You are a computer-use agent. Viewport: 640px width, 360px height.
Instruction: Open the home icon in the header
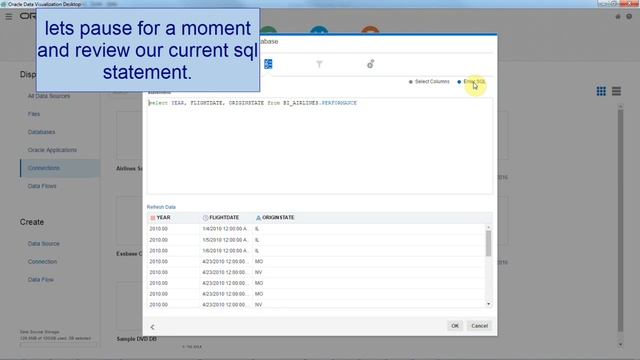point(618,17)
